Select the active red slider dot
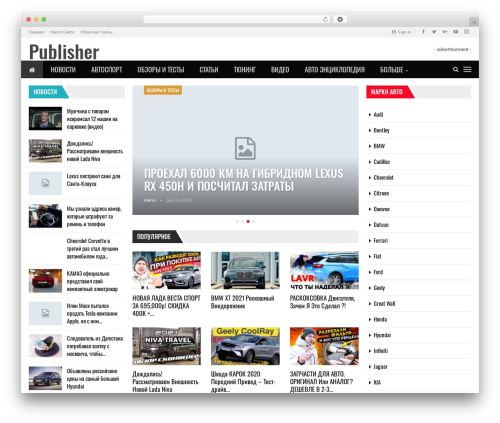 pyautogui.click(x=248, y=221)
